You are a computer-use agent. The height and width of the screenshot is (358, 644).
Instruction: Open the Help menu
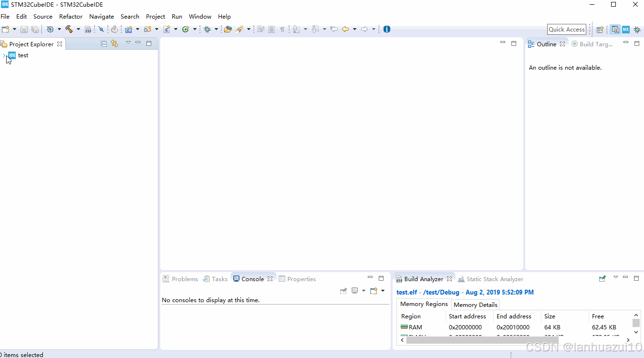click(x=224, y=16)
